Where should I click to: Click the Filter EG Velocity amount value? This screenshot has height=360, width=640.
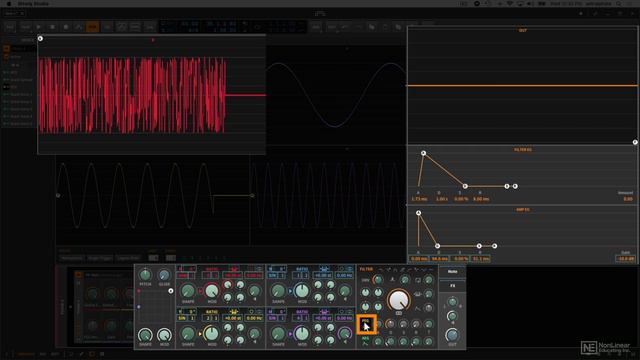[x=628, y=199]
